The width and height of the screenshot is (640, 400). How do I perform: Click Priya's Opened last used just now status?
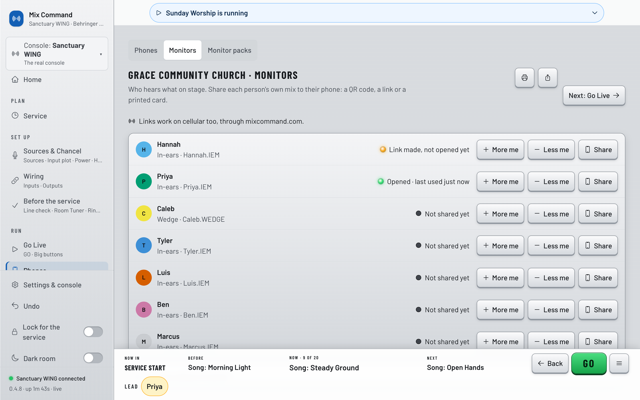coord(423,181)
